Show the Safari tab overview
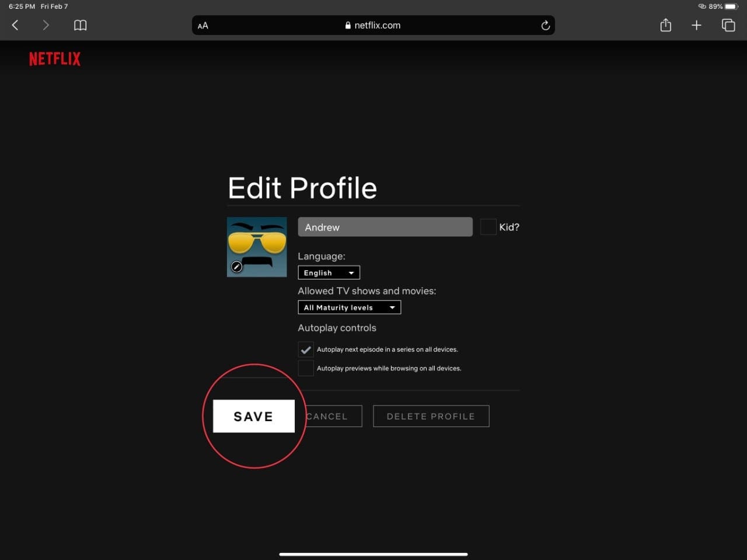Screen dimensions: 747x560 click(728, 25)
